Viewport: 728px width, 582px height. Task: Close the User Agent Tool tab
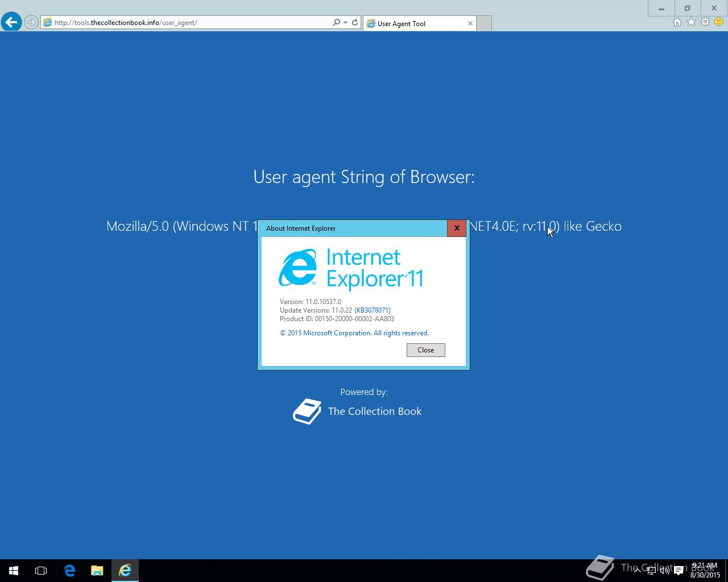[x=470, y=23]
